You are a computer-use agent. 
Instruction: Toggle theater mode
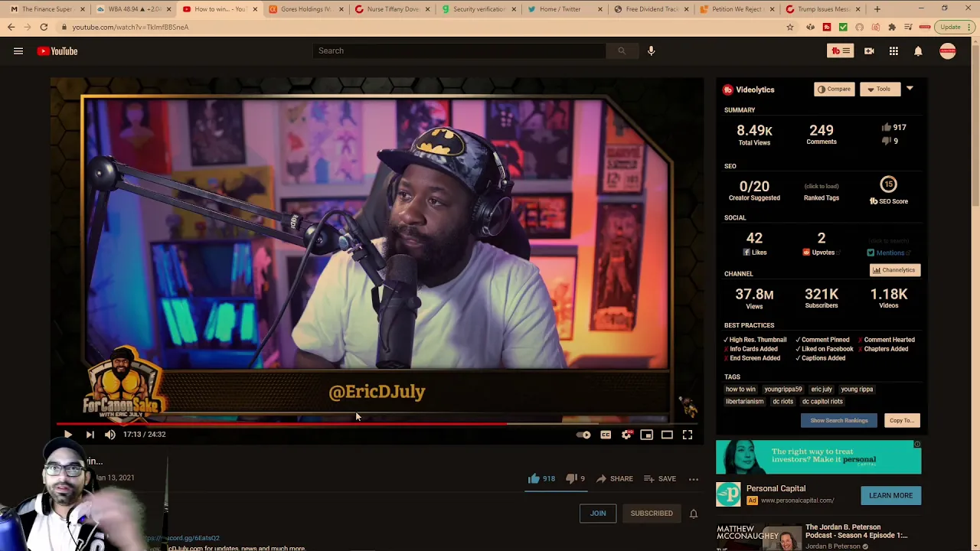667,435
